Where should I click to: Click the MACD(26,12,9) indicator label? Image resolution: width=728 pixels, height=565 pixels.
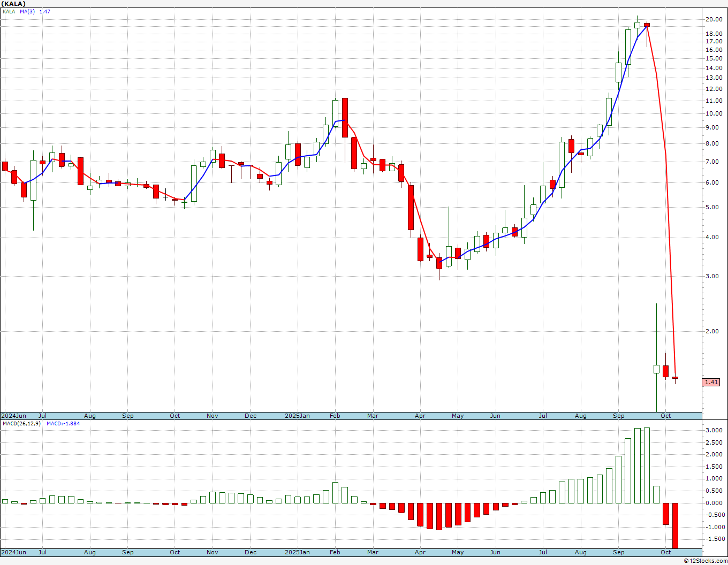[20, 423]
